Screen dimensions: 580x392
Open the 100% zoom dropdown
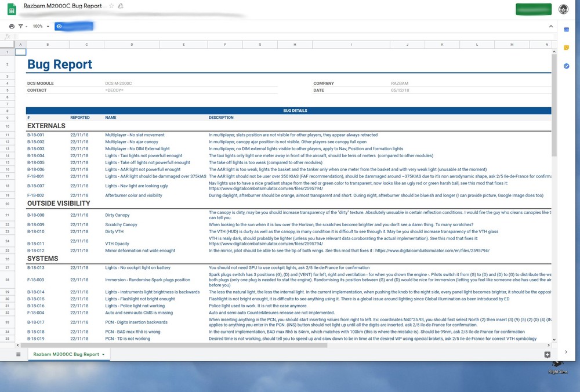41,26
